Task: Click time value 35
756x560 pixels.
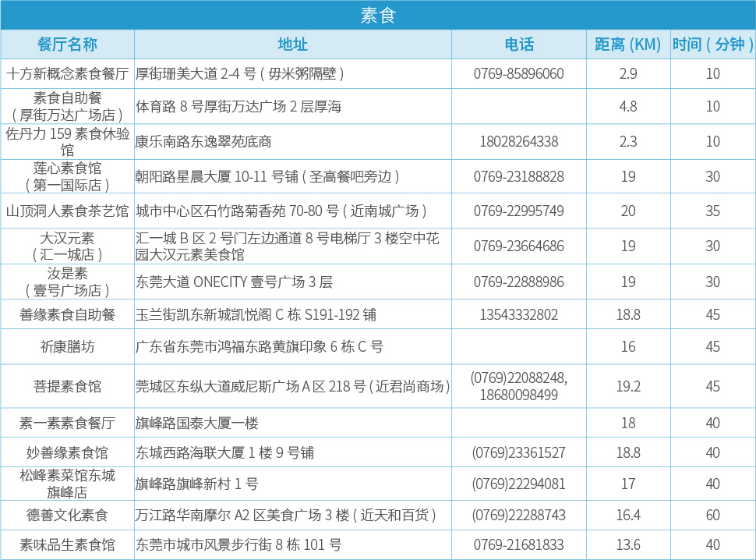Action: point(712,211)
